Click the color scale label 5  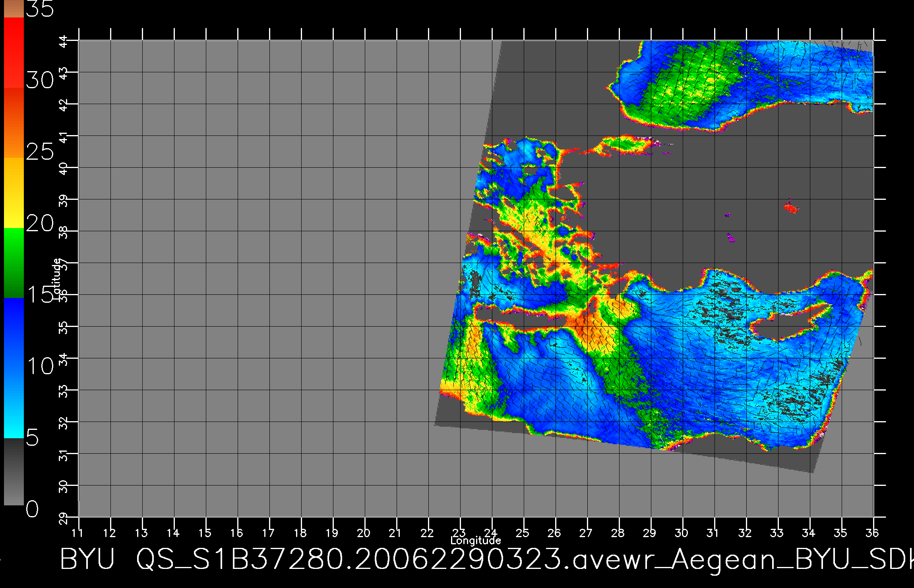coord(33,438)
